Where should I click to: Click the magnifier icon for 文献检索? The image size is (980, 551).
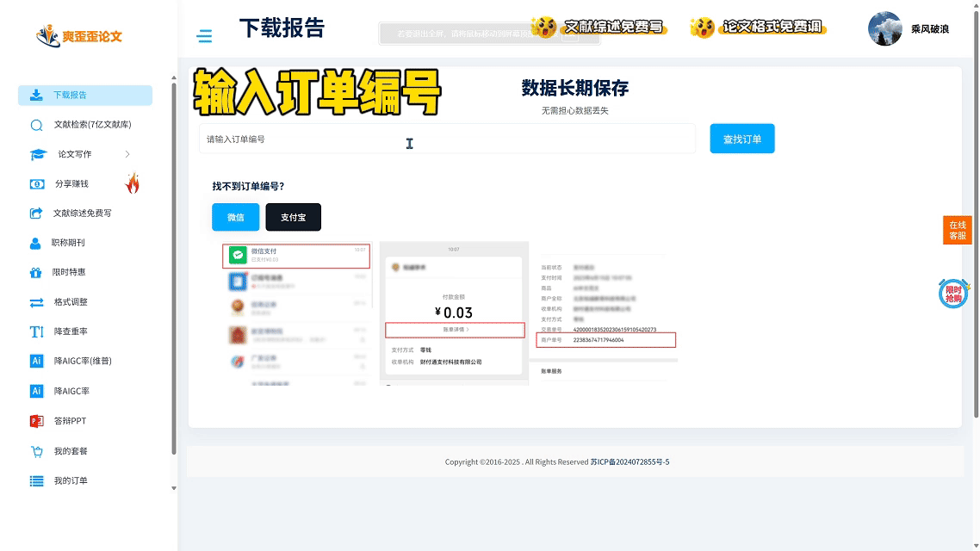click(36, 125)
